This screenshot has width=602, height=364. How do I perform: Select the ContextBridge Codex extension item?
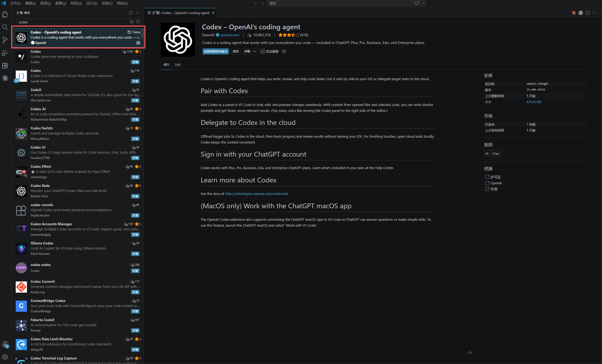[x=78, y=306]
